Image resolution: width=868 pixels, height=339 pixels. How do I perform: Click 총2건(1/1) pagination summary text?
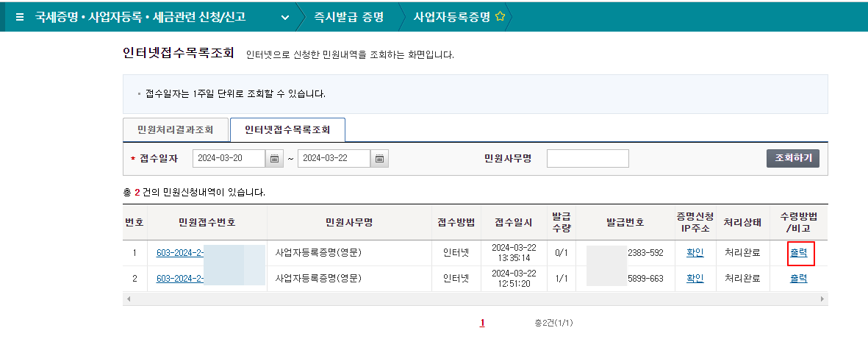553,323
